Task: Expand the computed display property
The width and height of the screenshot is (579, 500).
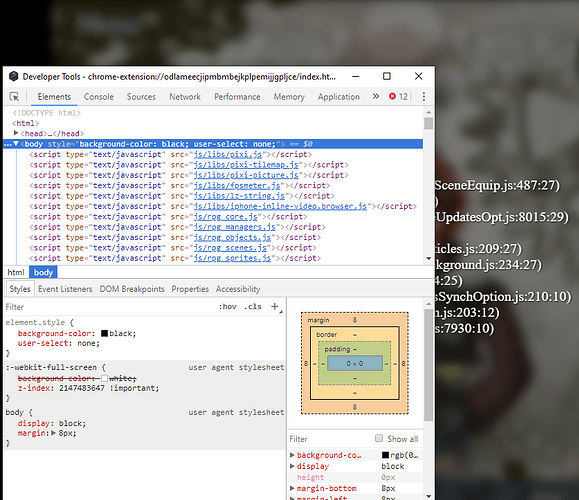Action: [292, 466]
